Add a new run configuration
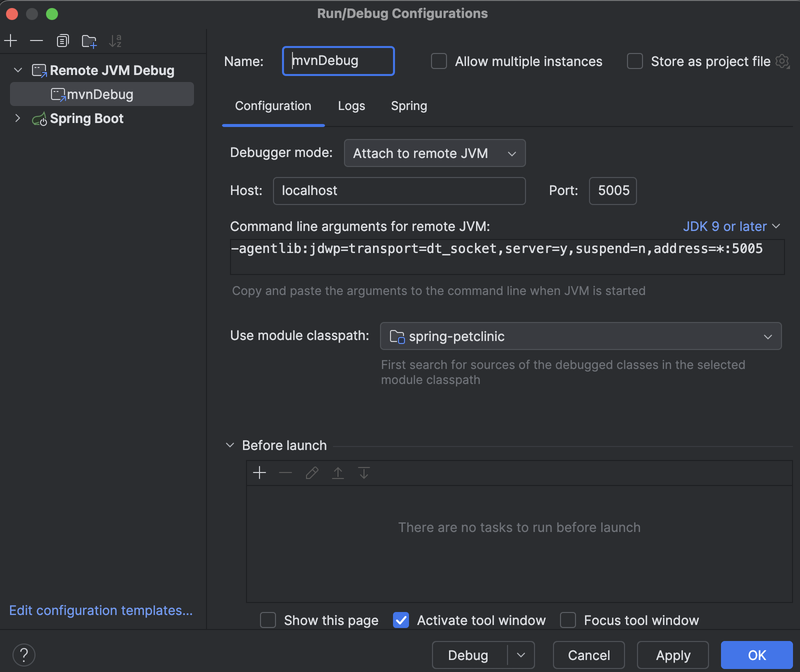Viewport: 800px width, 672px height. [x=10, y=40]
